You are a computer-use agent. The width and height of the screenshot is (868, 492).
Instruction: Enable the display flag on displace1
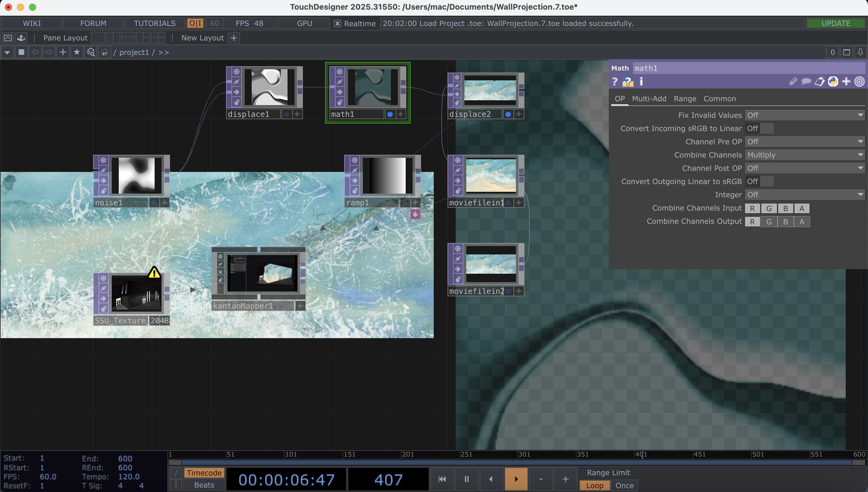287,114
